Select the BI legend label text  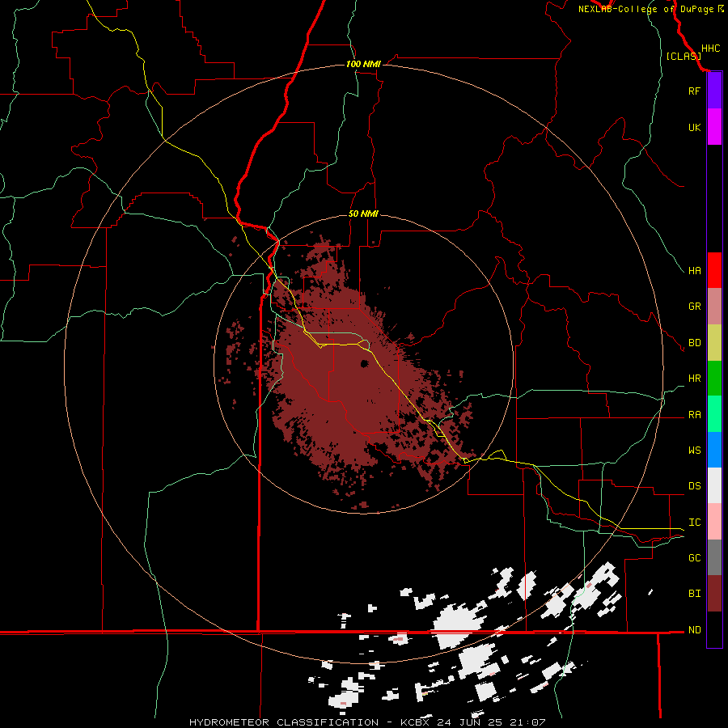point(694,594)
